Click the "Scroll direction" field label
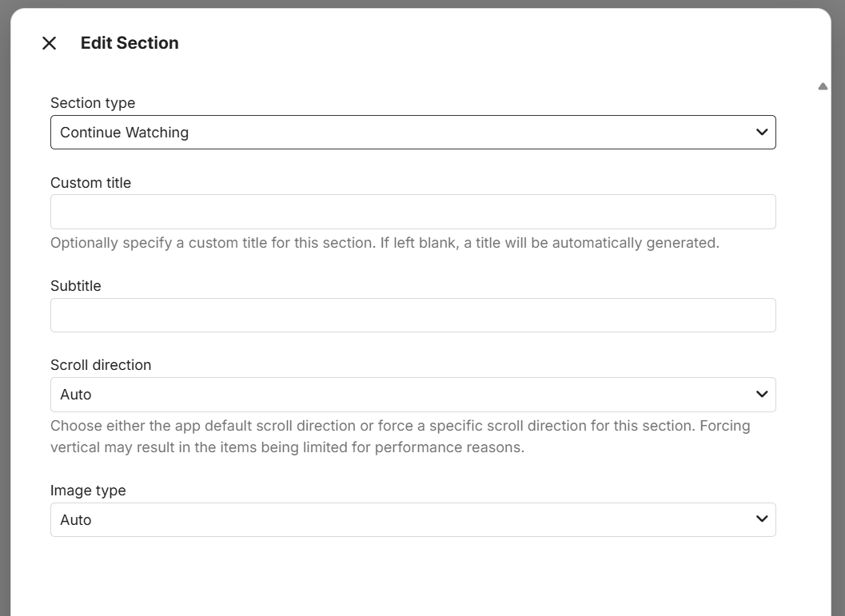 click(101, 365)
